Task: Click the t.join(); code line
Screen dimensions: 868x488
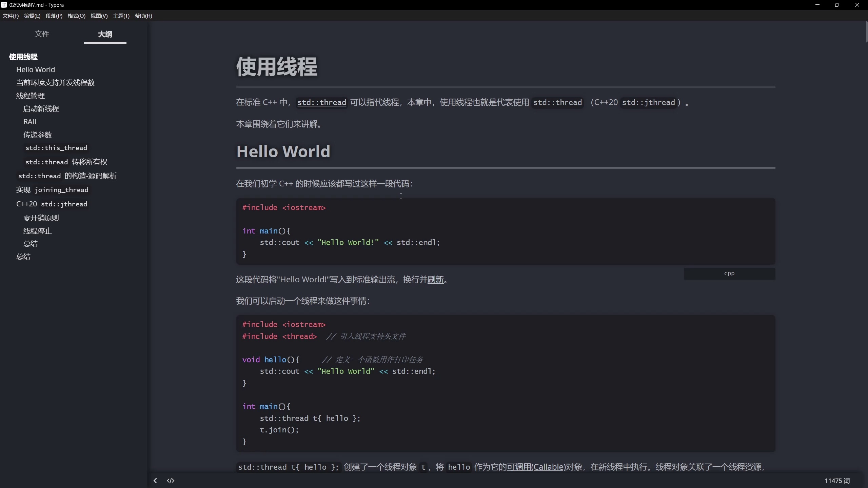Action: (279, 430)
